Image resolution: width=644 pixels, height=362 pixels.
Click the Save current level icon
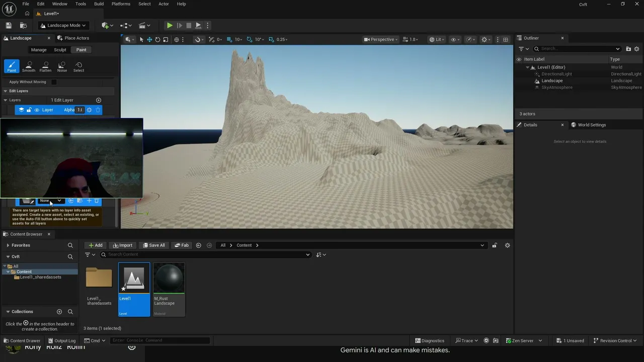[9, 25]
